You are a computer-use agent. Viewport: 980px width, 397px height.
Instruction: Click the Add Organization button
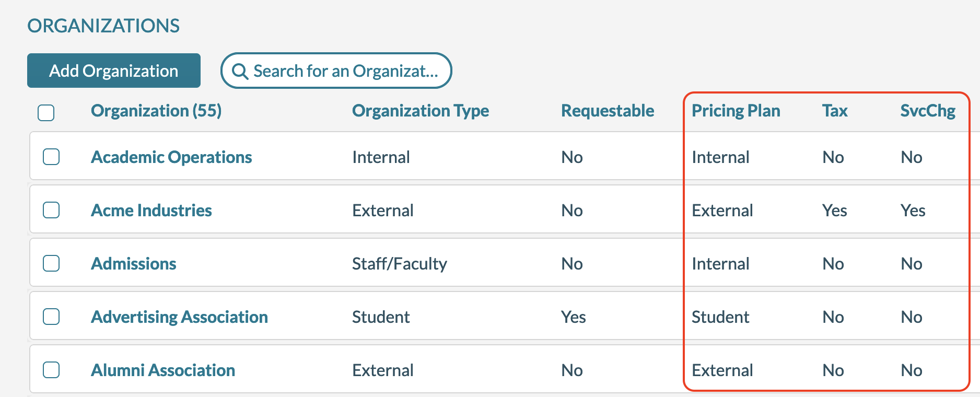114,71
